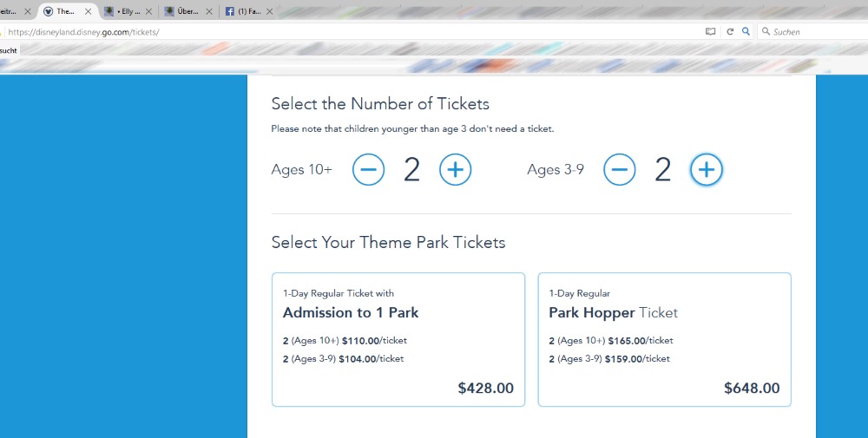Click the $428.00 total price
The height and width of the screenshot is (438, 868).
pyautogui.click(x=485, y=389)
